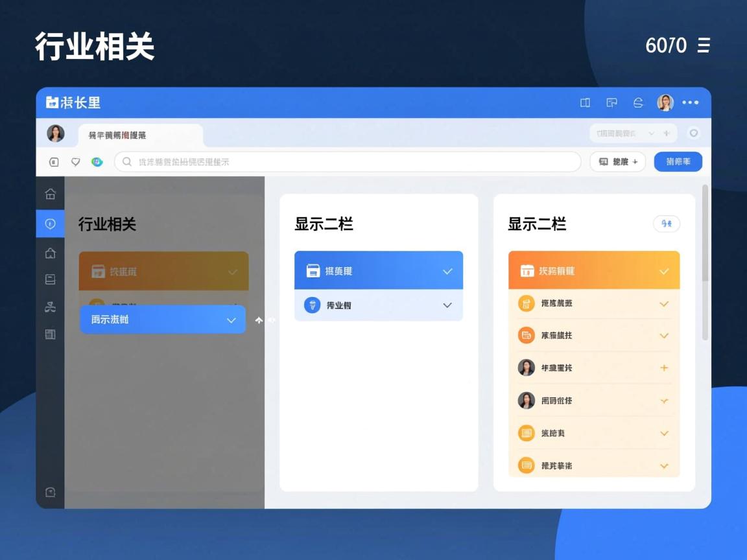The image size is (747, 560).
Task: Click the cloud icon in the top title bar
Action: [x=638, y=102]
